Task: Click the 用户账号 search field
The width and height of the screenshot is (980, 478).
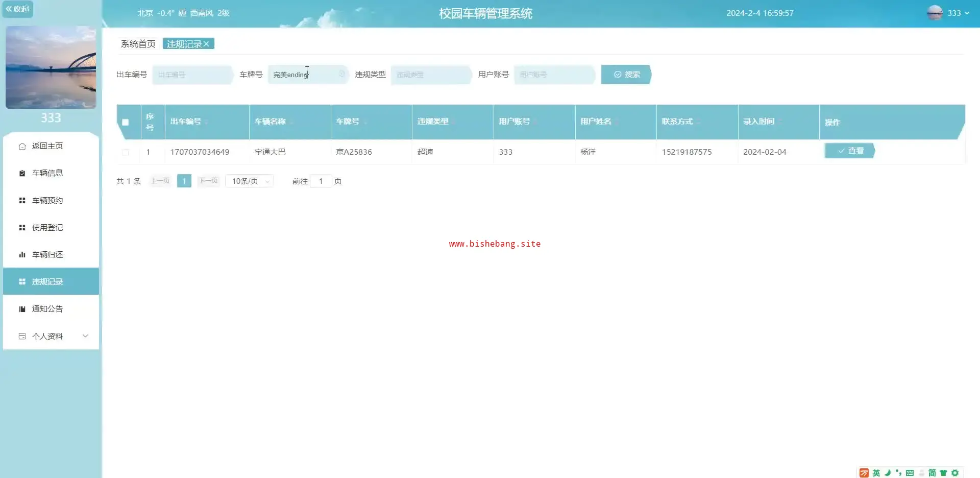Action: [554, 75]
